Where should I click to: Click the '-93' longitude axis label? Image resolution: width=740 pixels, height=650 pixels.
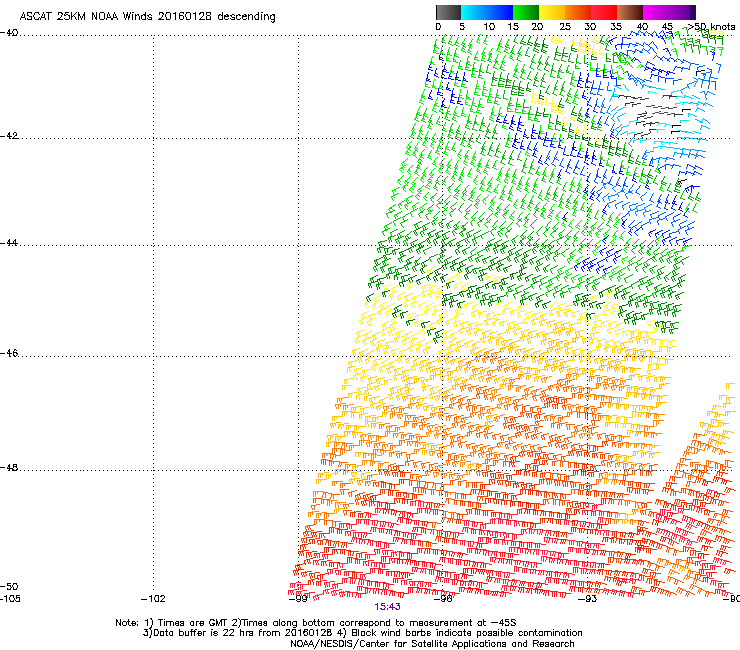pos(588,599)
